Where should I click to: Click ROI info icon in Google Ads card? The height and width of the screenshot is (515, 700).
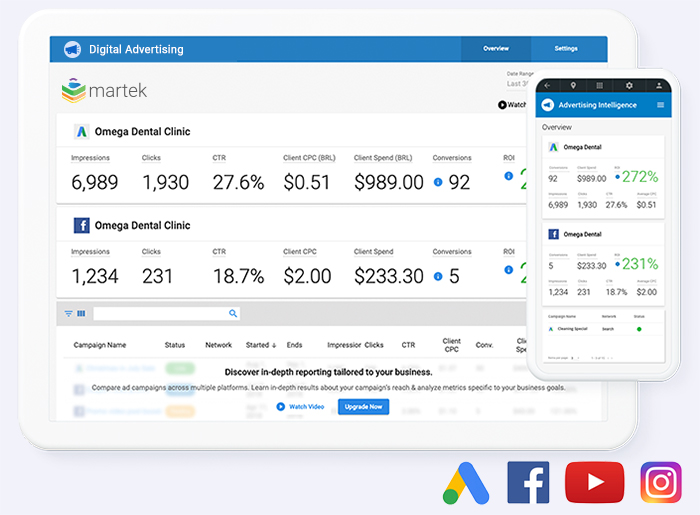tap(508, 176)
